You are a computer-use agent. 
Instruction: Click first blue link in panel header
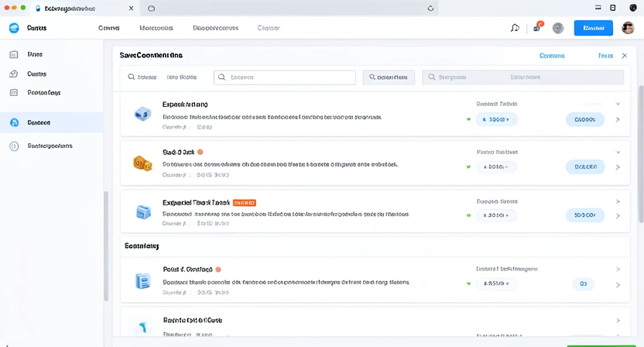[552, 56]
